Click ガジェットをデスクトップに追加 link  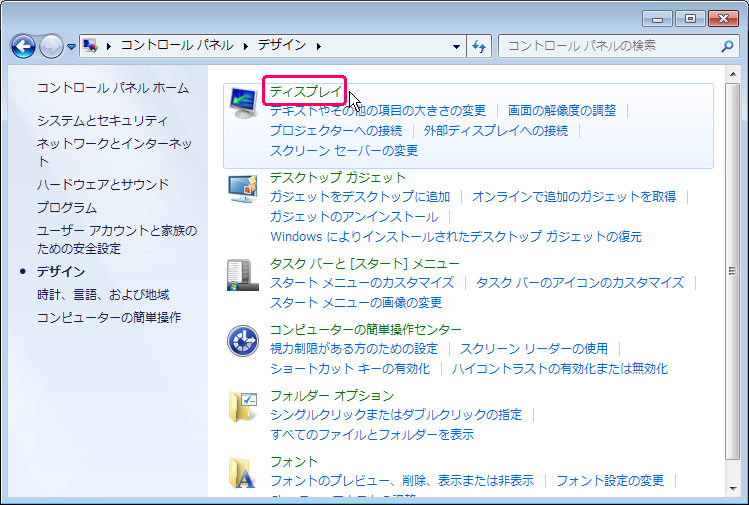(x=360, y=196)
